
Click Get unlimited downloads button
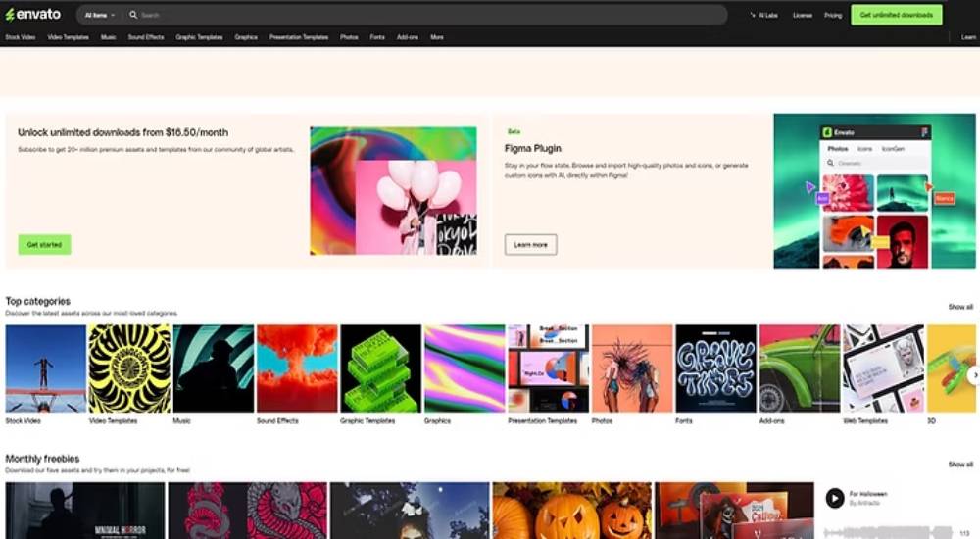[x=897, y=15]
